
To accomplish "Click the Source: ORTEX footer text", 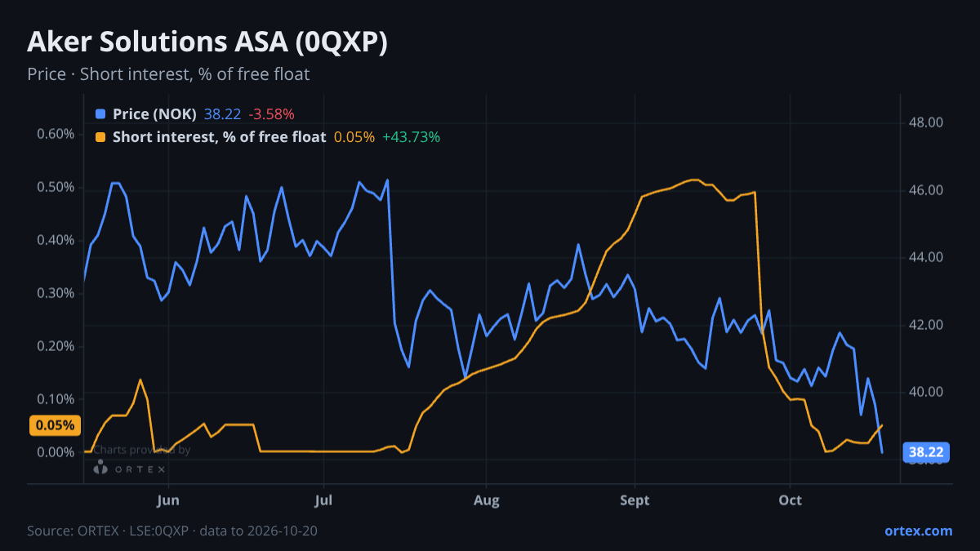I will click(172, 531).
